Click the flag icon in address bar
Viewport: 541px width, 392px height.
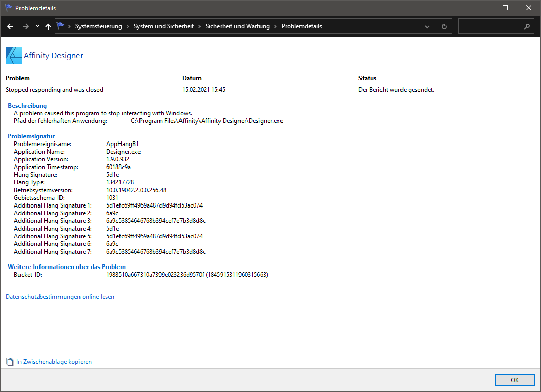coord(61,26)
